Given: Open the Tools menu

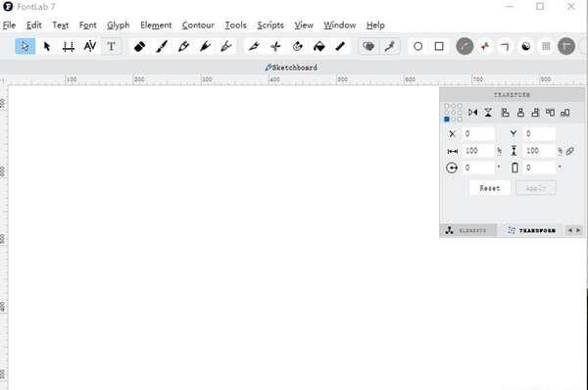Looking at the screenshot, I should pyautogui.click(x=235, y=25).
